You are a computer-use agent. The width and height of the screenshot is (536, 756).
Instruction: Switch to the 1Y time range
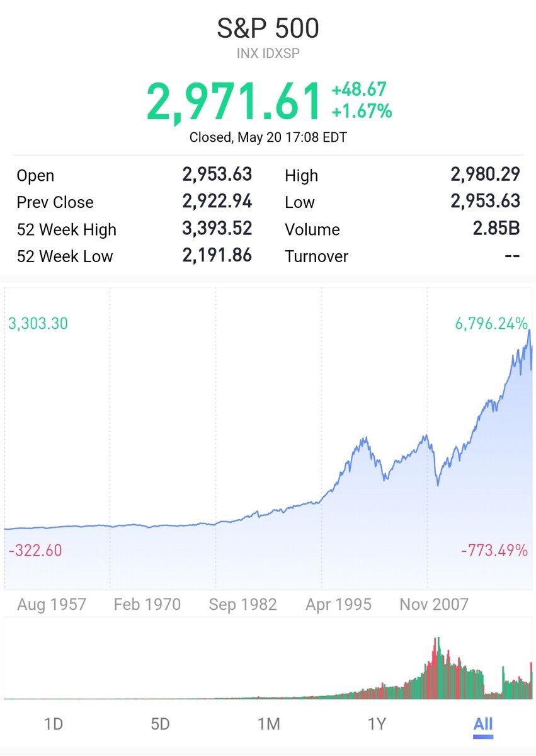(x=378, y=724)
